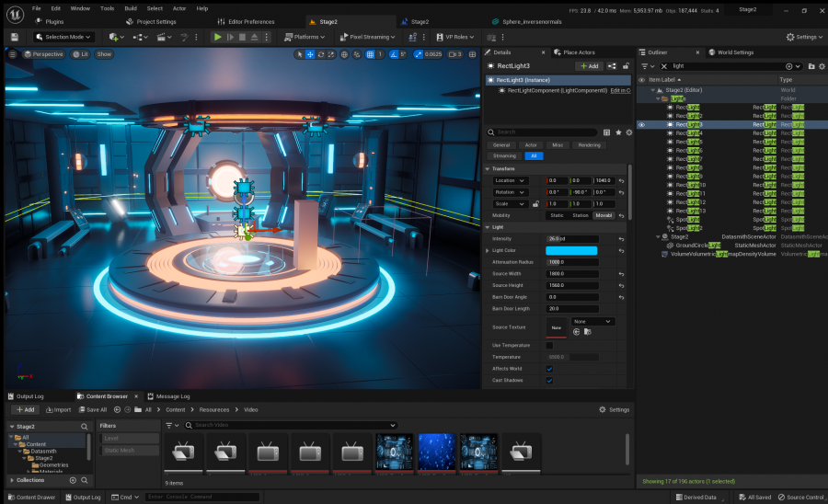The height and width of the screenshot is (504, 828).
Task: Click the Import button in Content Browser
Action: (x=59, y=410)
